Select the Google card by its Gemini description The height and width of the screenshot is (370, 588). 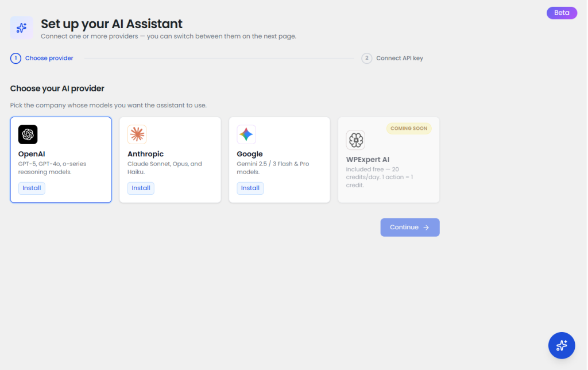pos(273,168)
